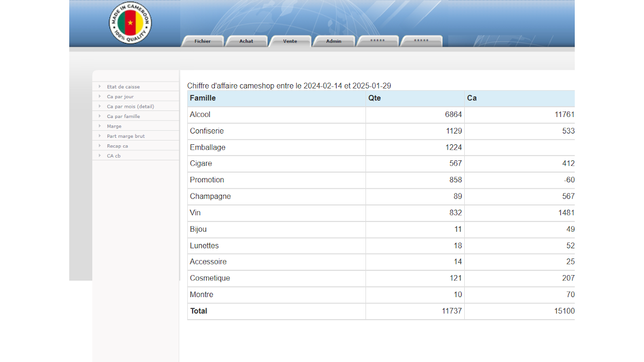Click the Ca column header
This screenshot has width=644, height=362.
pos(519,98)
